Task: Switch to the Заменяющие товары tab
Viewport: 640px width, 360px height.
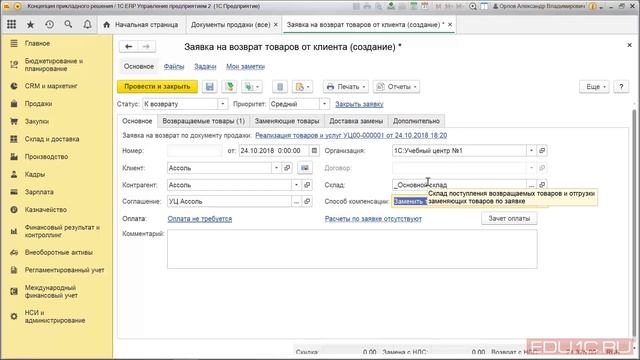Action: coord(287,121)
